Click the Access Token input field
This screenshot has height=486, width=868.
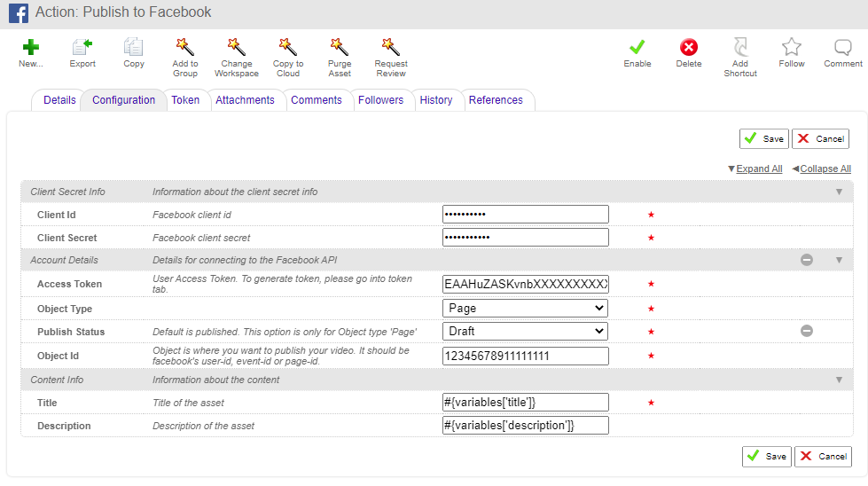tap(526, 284)
